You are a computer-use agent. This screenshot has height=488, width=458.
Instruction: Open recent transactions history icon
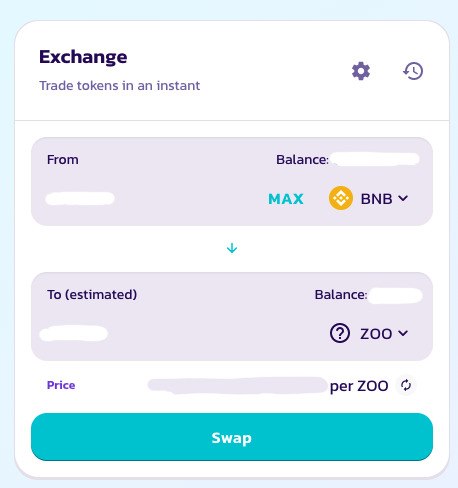(x=413, y=71)
